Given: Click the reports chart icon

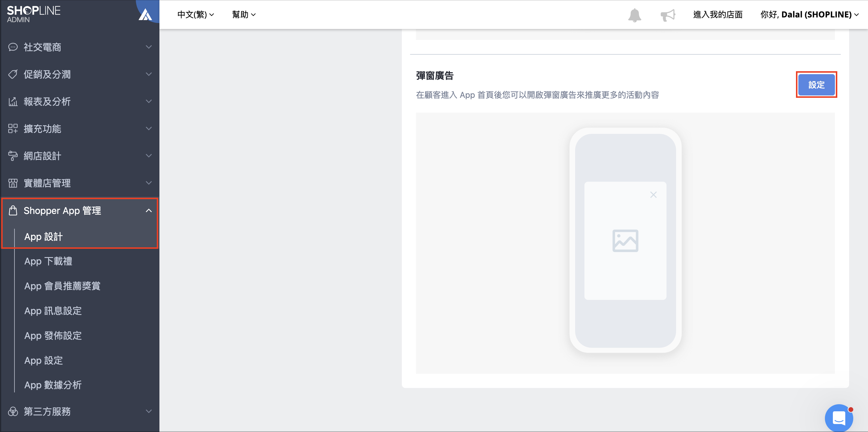Looking at the screenshot, I should point(13,101).
